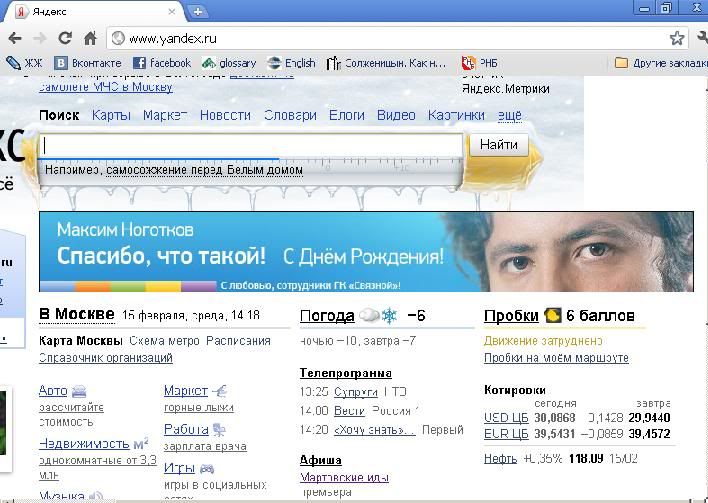The width and height of the screenshot is (708, 503).
Task: Switch to the Новости tab
Action: pyautogui.click(x=225, y=116)
